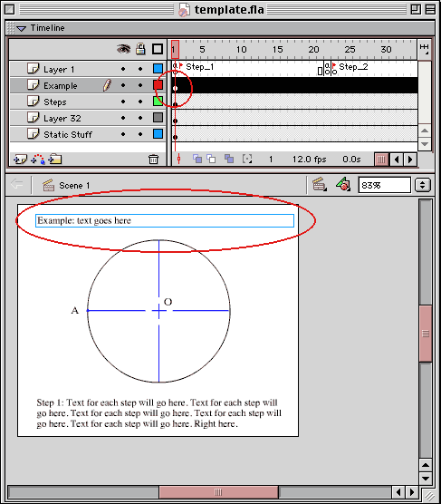Click the timeline horizontal scroll thumb
441x504 pixels.
pos(381,160)
